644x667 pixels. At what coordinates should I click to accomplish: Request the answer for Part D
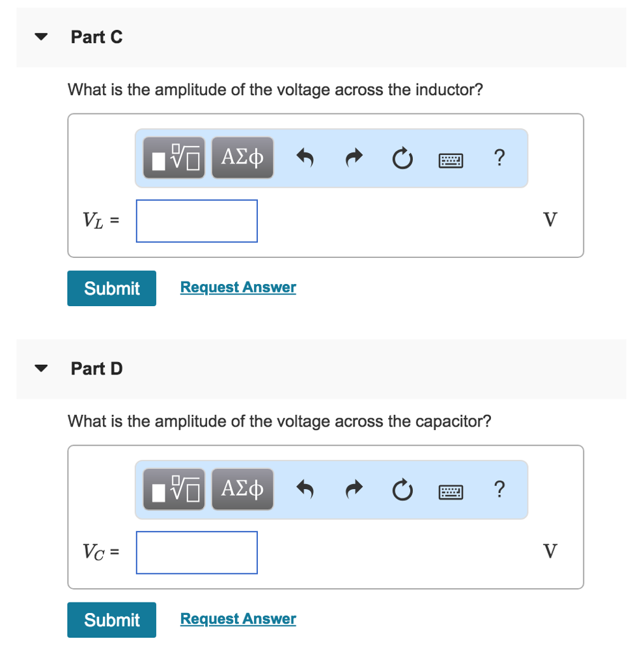[x=238, y=618]
